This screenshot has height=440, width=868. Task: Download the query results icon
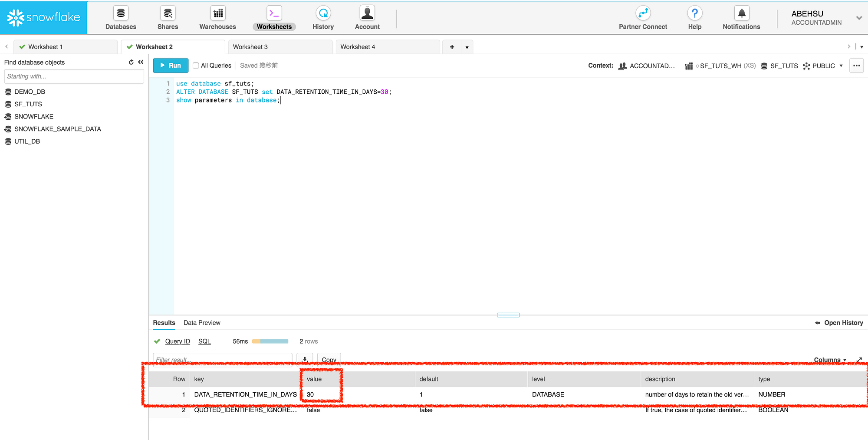coord(305,359)
